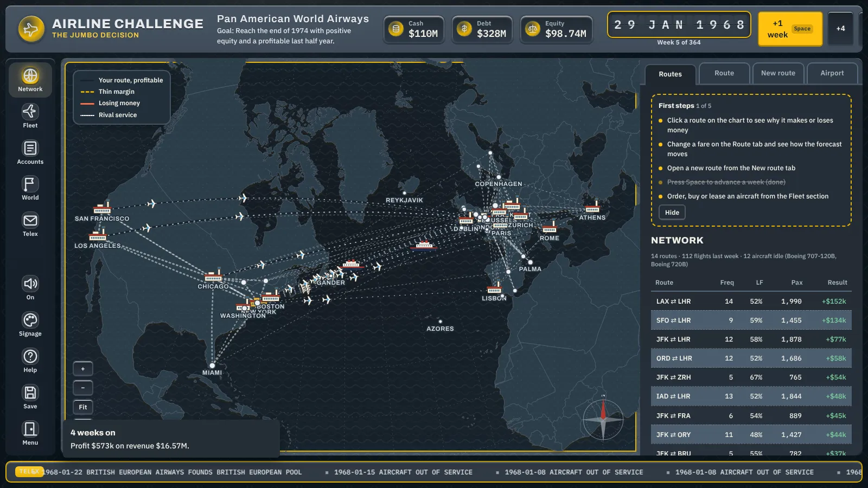Open the World section
The width and height of the screenshot is (868, 488).
[30, 189]
